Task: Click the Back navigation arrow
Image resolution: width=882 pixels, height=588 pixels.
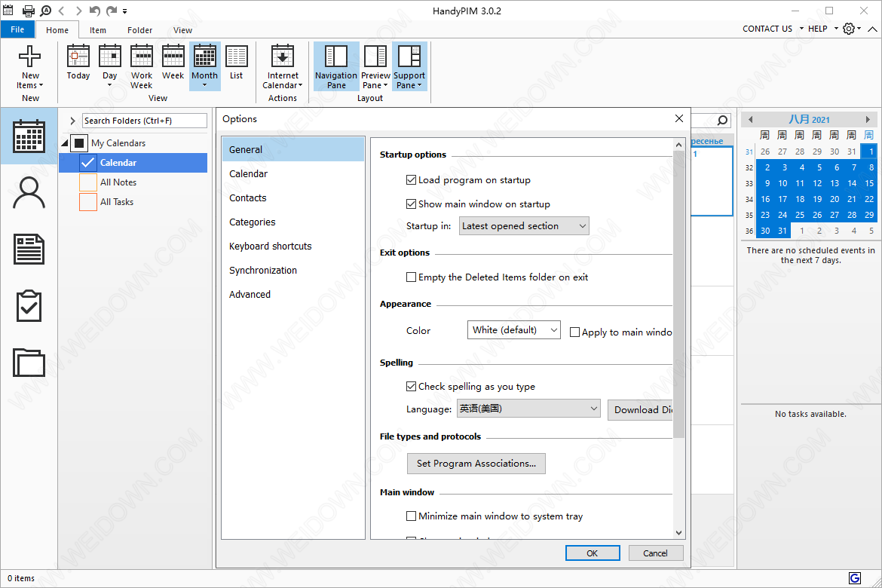Action: pyautogui.click(x=62, y=11)
